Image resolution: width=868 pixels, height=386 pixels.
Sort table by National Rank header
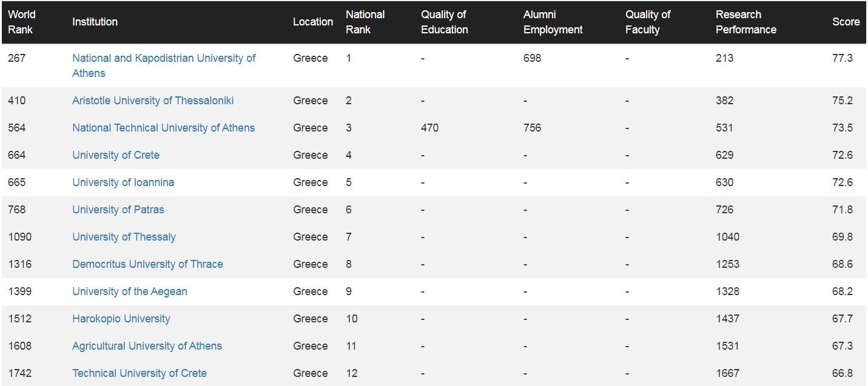pos(365,22)
